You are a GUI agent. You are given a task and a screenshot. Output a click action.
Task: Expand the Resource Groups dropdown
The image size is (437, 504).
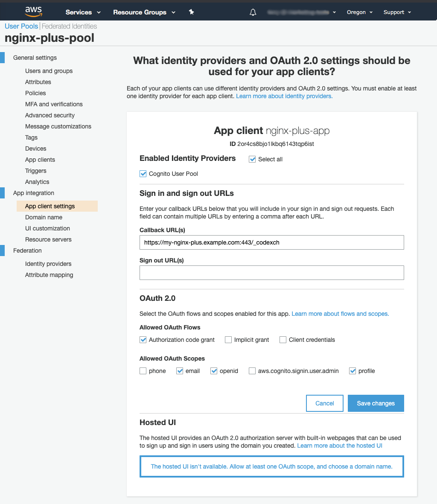(x=144, y=12)
